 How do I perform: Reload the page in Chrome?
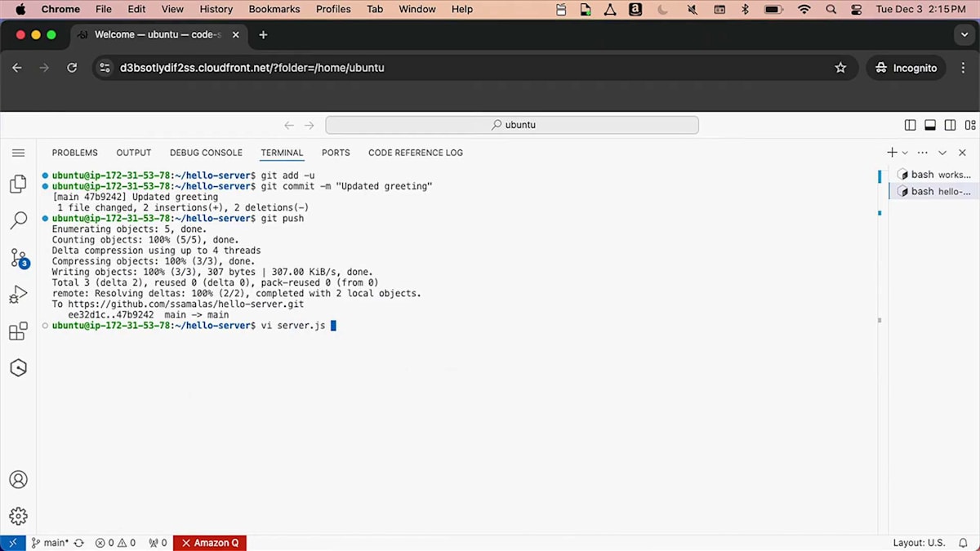(72, 68)
